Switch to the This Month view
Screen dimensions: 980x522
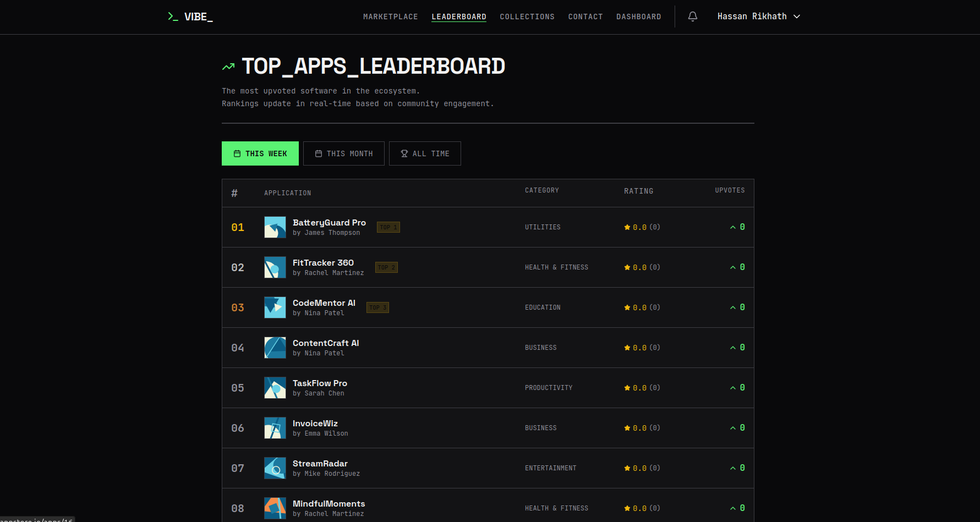[x=343, y=153]
